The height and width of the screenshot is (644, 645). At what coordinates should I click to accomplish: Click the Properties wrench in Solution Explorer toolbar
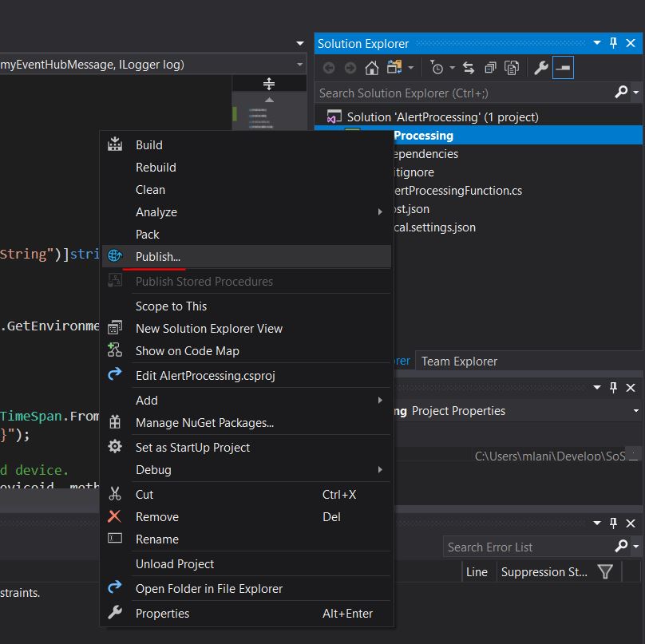pos(541,68)
